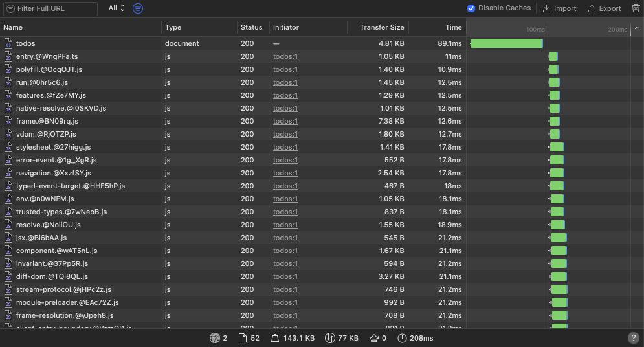Click the redirects count icon showing 0
The width and height of the screenshot is (644, 347).
pos(373,338)
